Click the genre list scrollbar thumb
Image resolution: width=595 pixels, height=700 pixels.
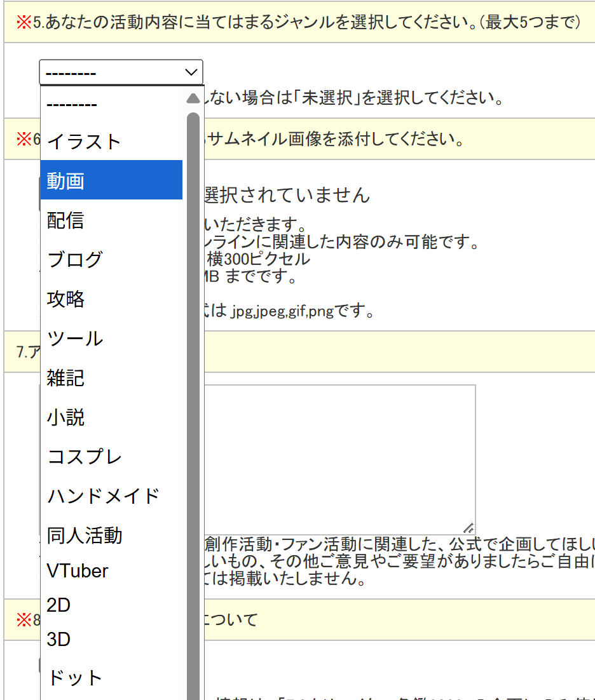[193, 381]
